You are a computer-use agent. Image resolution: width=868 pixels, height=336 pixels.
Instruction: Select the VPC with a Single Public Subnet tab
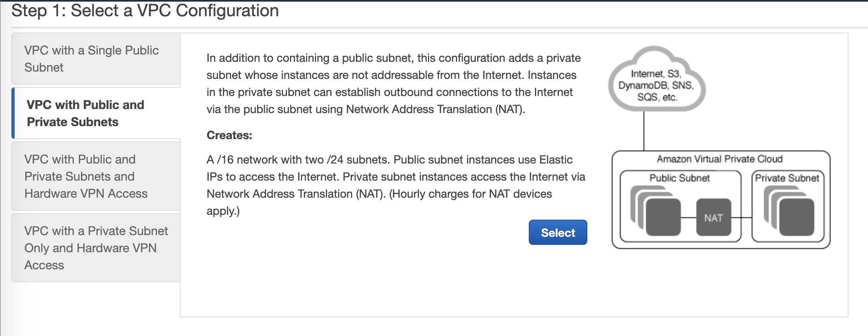point(96,59)
